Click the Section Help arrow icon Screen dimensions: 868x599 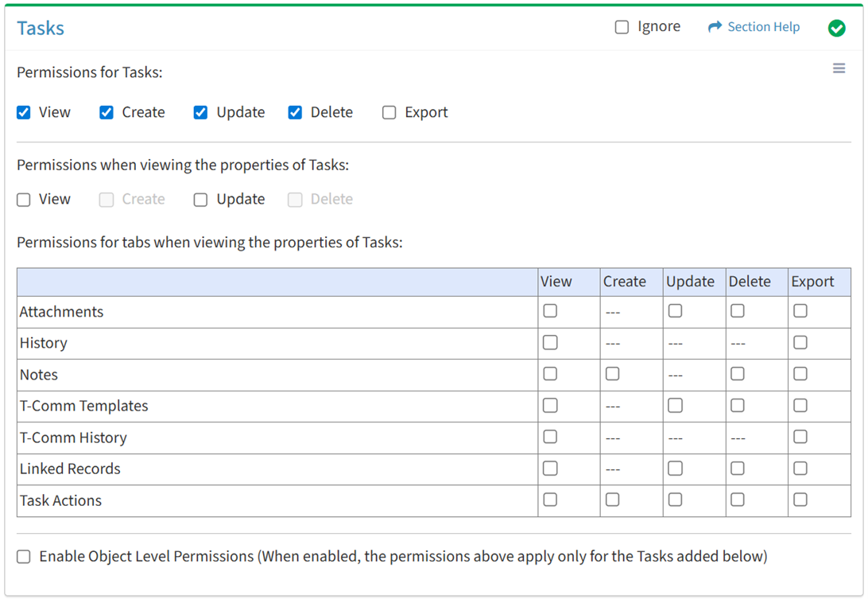[x=715, y=27]
